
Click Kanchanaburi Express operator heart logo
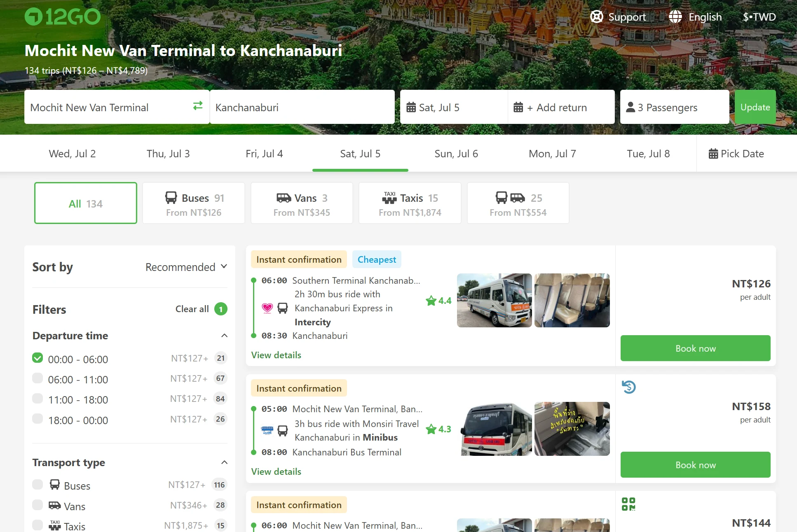point(267,308)
